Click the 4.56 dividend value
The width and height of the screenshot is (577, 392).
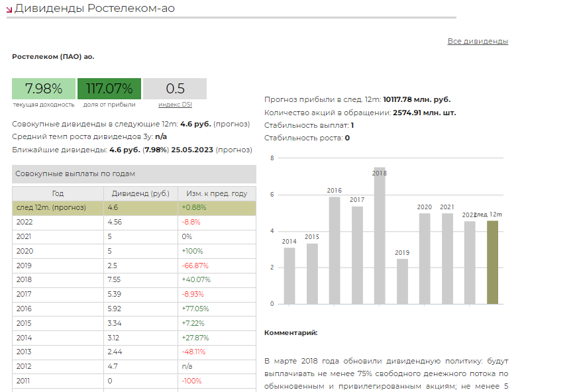point(115,222)
